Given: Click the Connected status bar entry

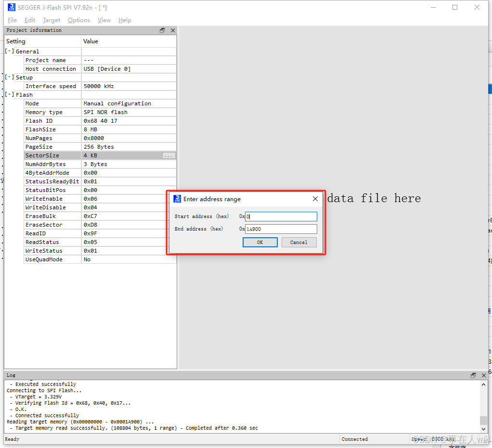Looking at the screenshot, I should click(355, 439).
